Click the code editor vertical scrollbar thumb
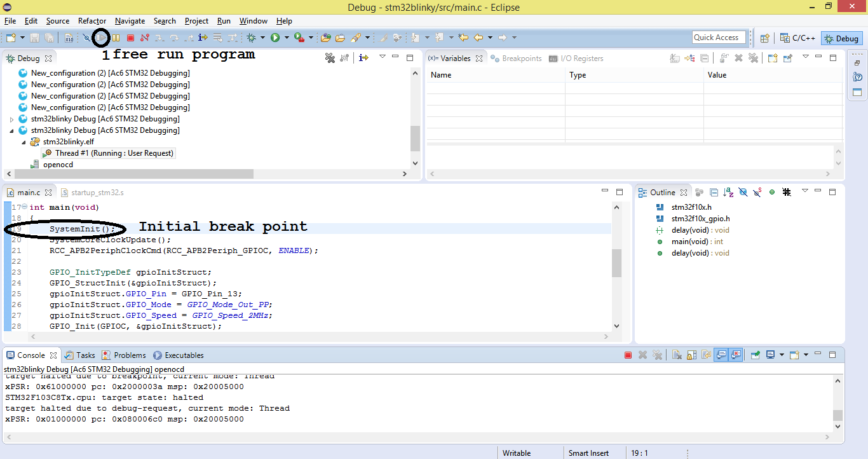This screenshot has width=868, height=459. point(616,263)
